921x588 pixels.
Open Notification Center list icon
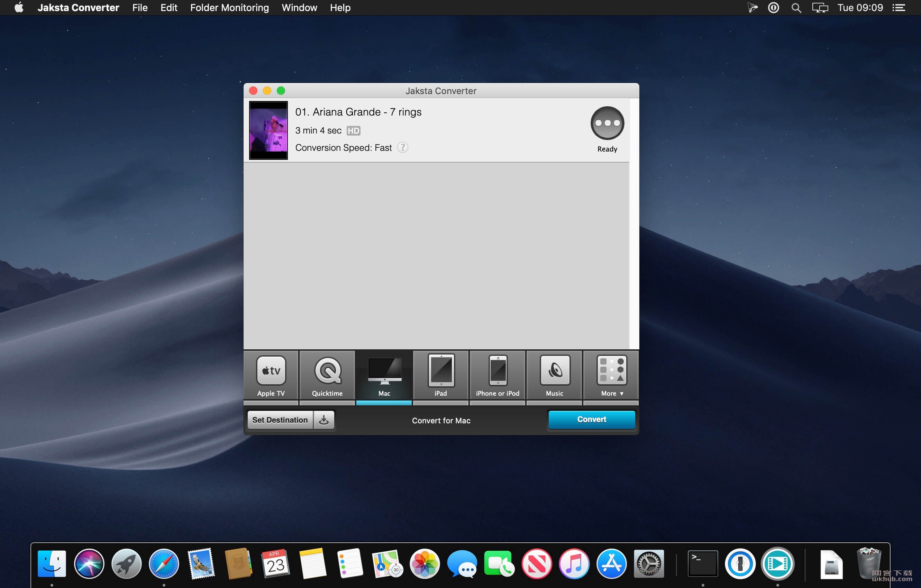click(x=899, y=8)
